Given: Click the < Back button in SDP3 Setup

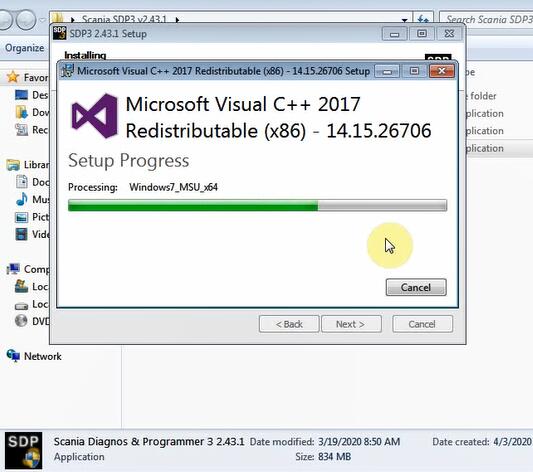Looking at the screenshot, I should click(x=289, y=324).
